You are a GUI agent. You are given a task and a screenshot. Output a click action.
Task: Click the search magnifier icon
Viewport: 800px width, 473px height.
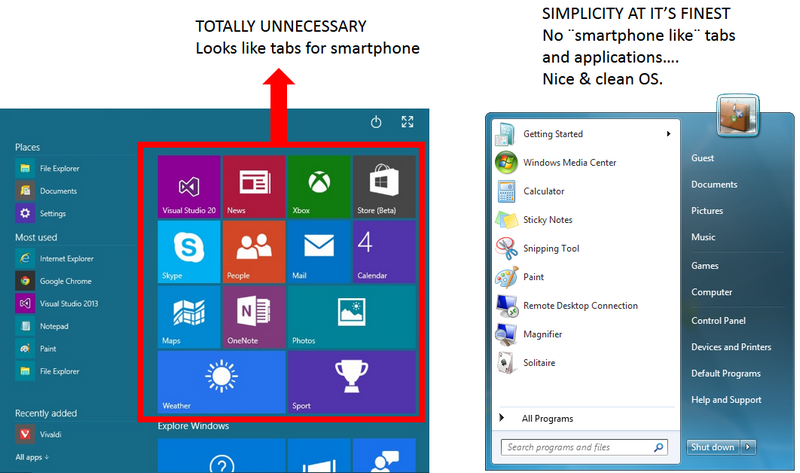[659, 447]
